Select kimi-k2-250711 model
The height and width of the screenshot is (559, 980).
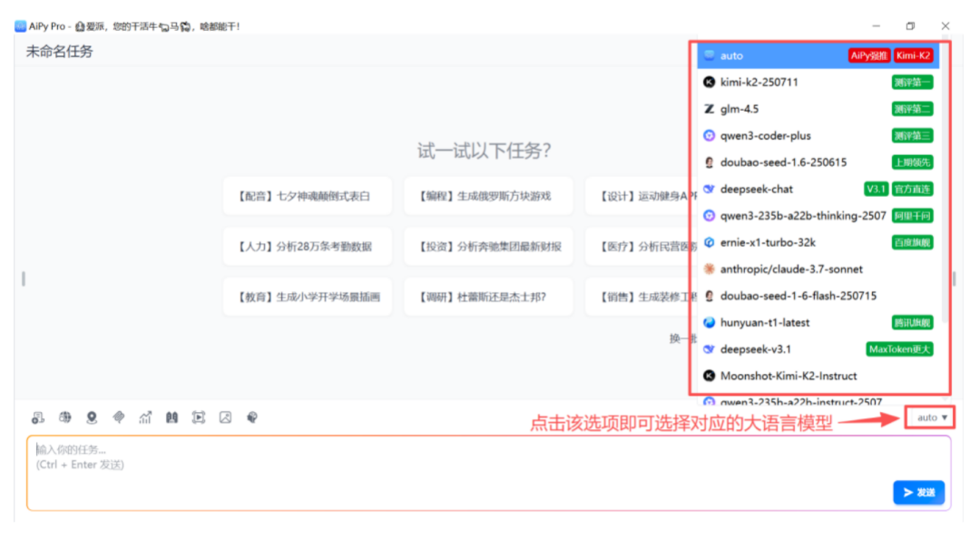818,82
